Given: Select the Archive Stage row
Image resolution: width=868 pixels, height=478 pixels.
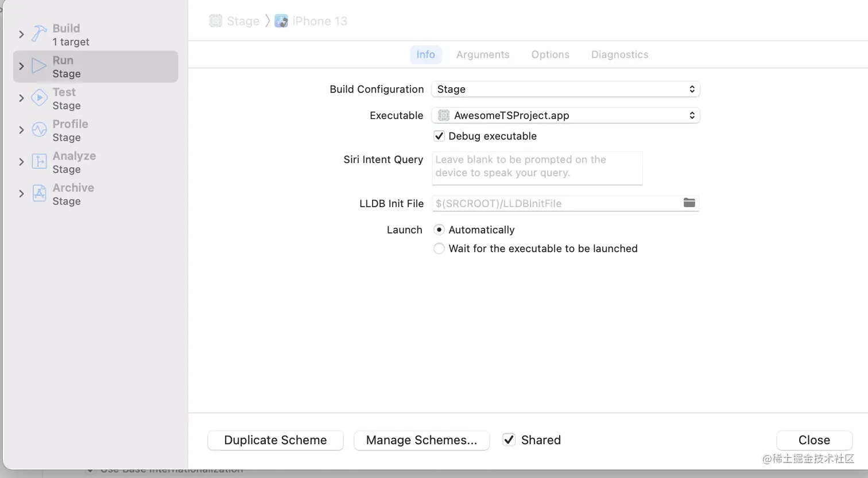Looking at the screenshot, I should pos(95,194).
